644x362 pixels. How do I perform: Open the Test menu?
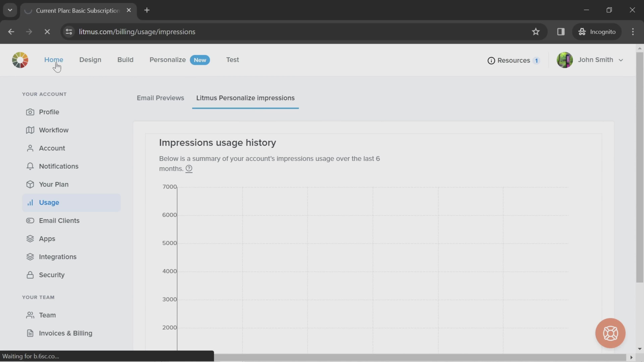[232, 60]
